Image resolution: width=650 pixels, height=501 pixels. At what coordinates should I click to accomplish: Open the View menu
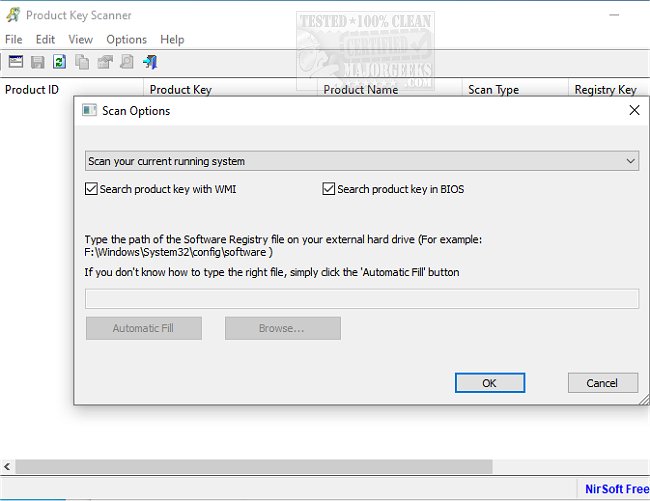[81, 39]
